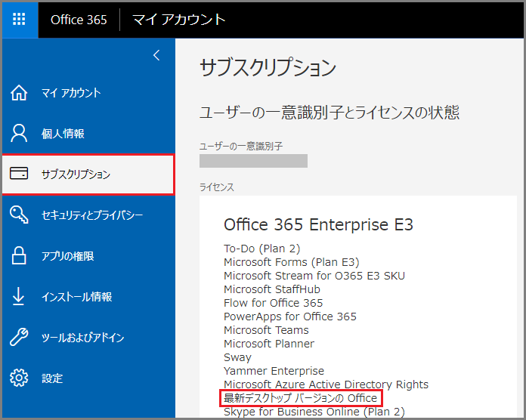Open インストール情報 in the sidebar
Image resolution: width=526 pixels, height=420 pixels.
pos(77,297)
